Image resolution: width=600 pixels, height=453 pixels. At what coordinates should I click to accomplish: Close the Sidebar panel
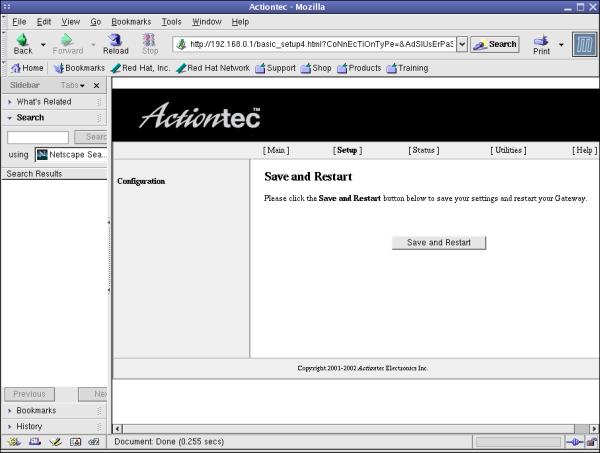(x=96, y=85)
